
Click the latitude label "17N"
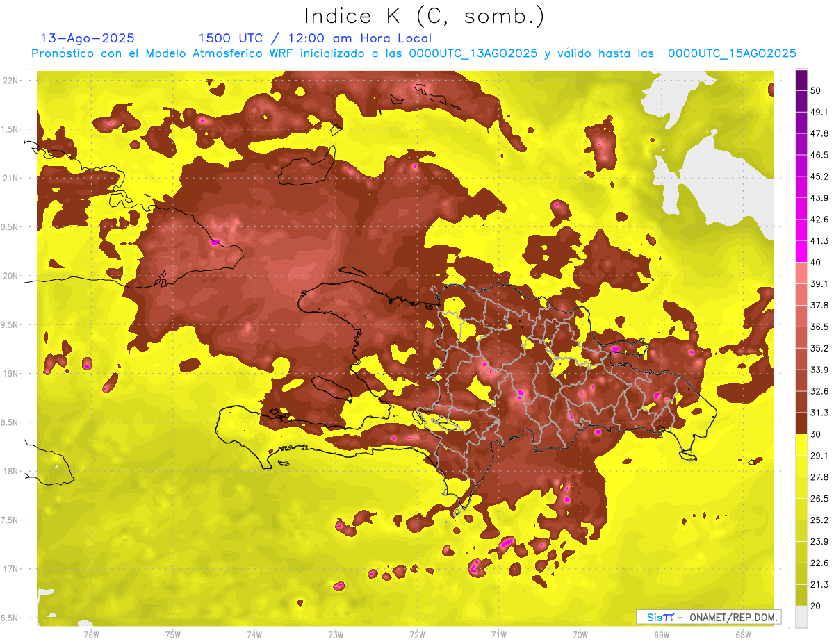click(10, 569)
